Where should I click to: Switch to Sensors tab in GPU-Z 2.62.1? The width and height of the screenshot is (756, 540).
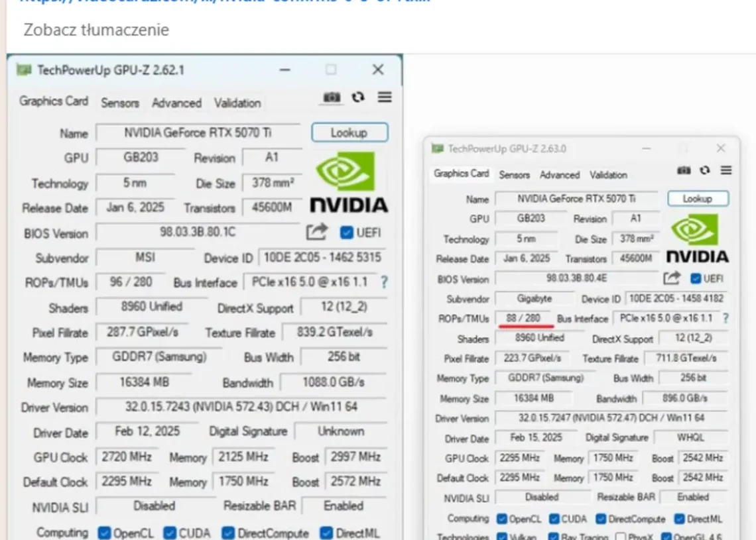[x=120, y=103]
